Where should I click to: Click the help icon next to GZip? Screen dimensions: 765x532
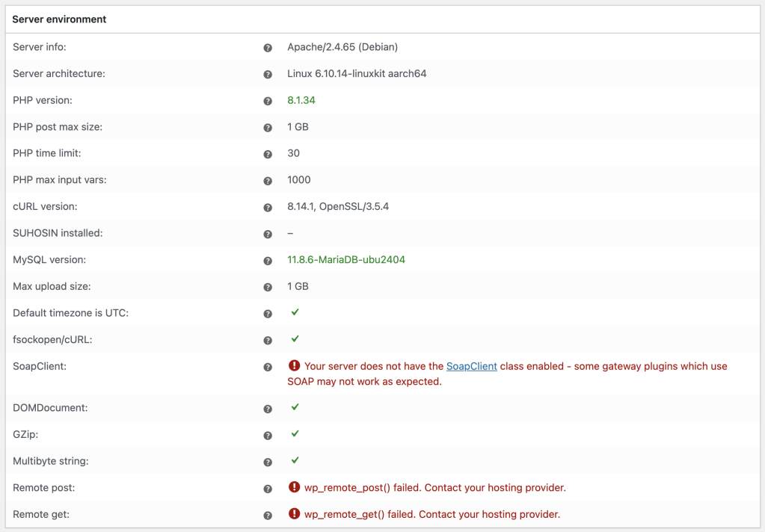268,435
